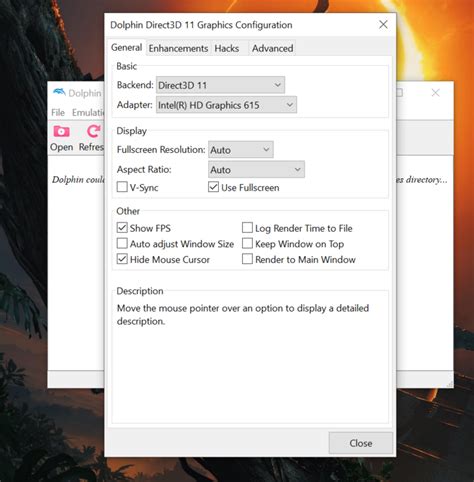This screenshot has width=474, height=482.
Task: Uncheck Use Fullscreen option
Action: tap(213, 187)
